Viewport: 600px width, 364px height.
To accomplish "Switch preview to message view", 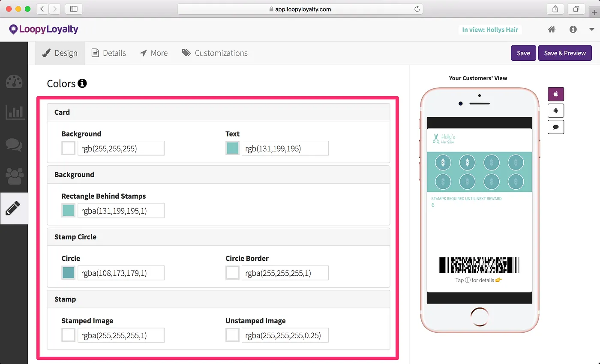I will [556, 127].
